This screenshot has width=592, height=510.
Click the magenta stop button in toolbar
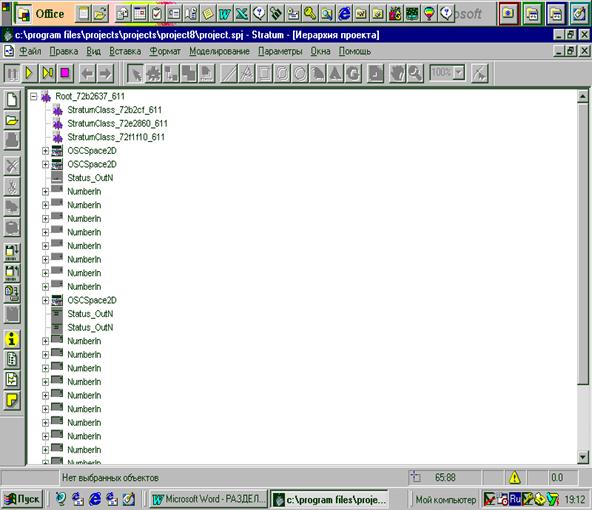(x=65, y=73)
